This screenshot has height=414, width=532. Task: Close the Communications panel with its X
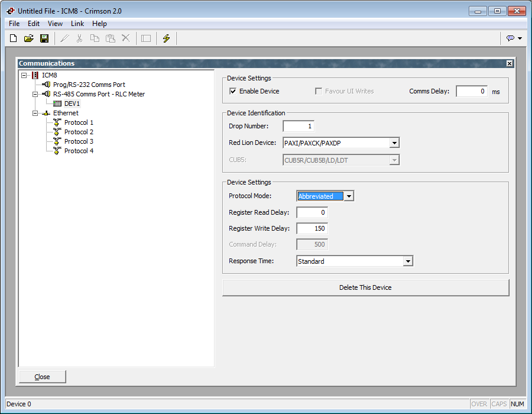click(x=510, y=63)
